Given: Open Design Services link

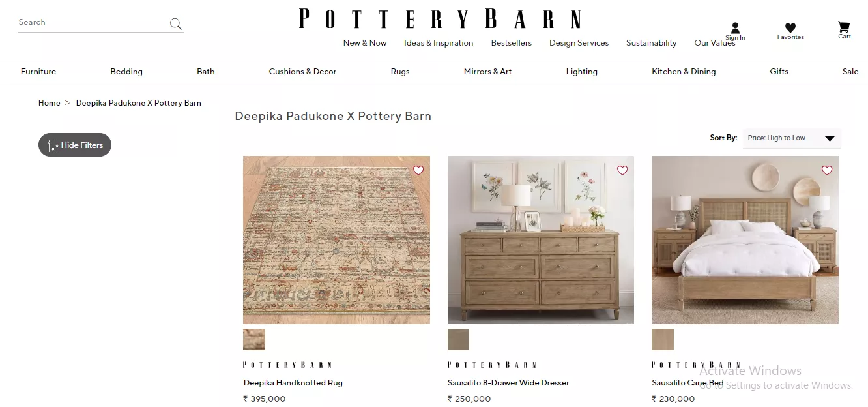Looking at the screenshot, I should (579, 43).
